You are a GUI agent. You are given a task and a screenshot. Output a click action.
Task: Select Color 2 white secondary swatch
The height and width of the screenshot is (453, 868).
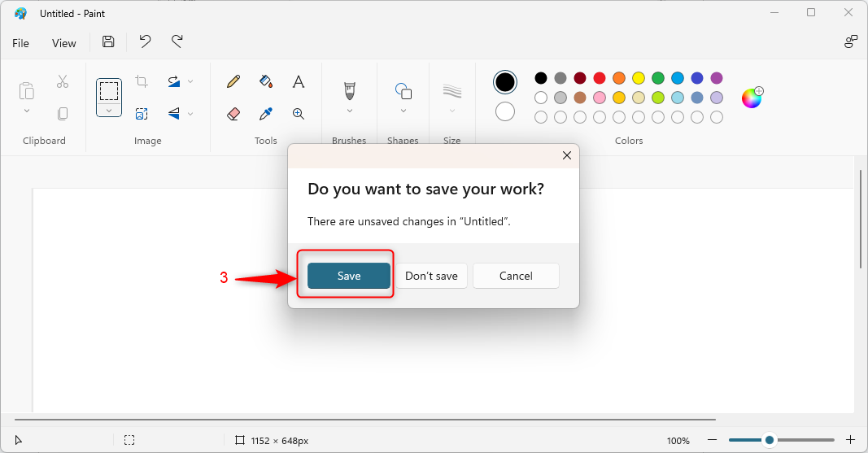click(x=505, y=111)
